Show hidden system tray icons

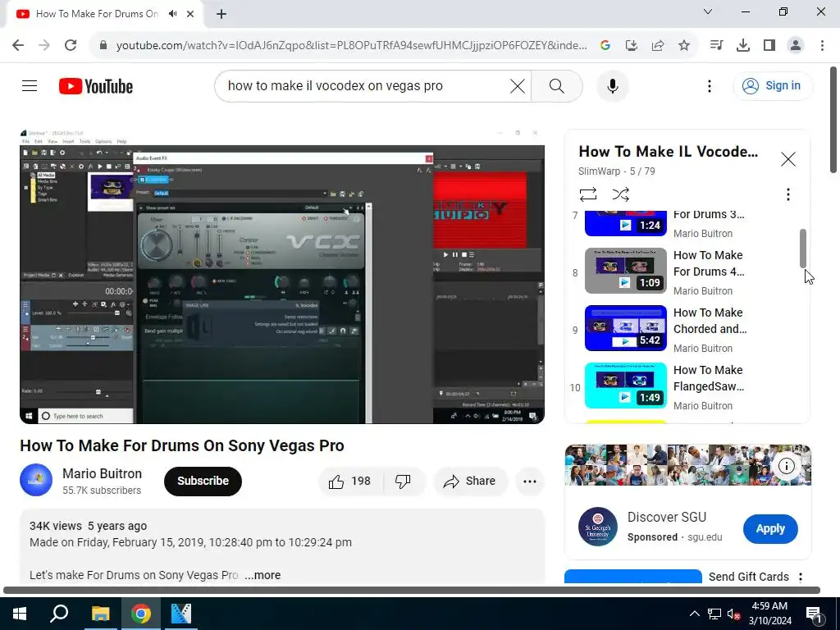pos(694,614)
